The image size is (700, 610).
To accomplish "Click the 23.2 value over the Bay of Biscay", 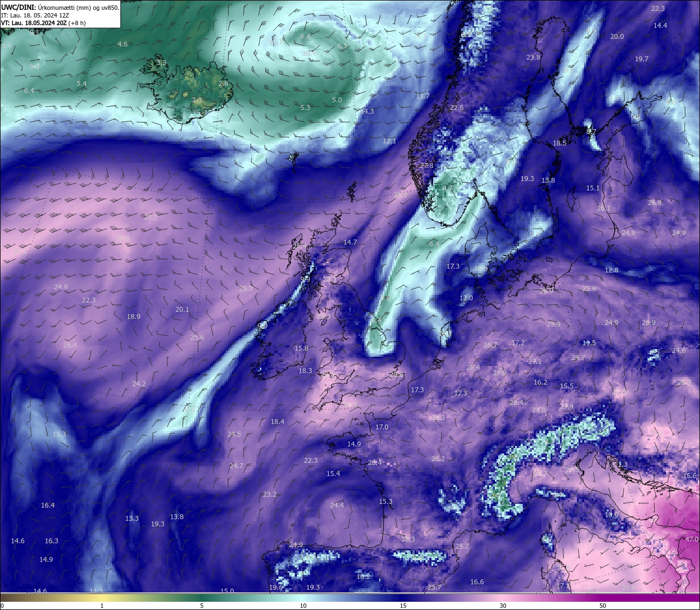I will tap(270, 494).
